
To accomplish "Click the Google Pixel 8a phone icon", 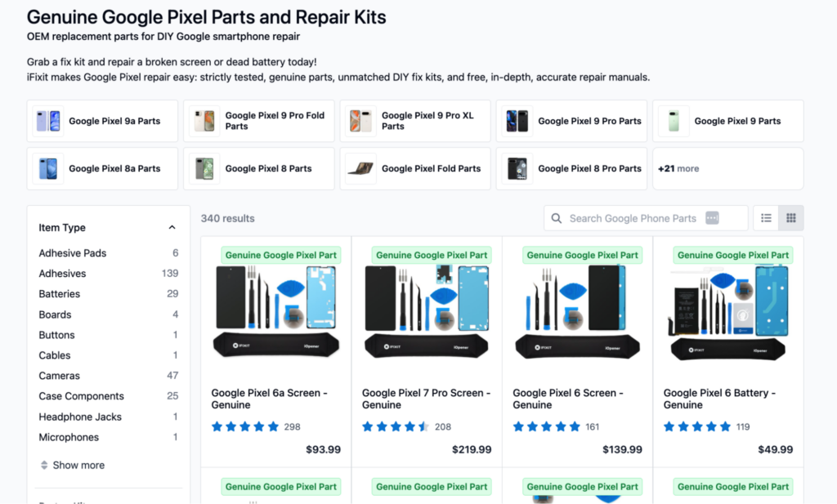I will (47, 168).
